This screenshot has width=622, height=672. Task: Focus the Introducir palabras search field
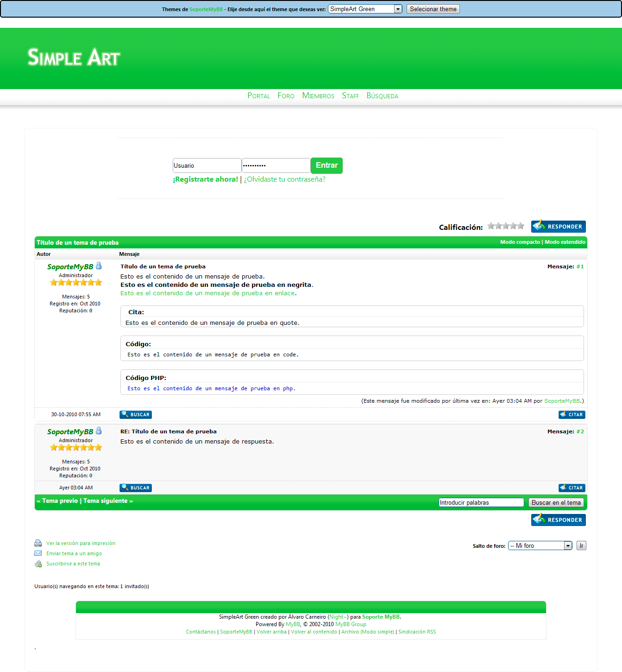pos(481,502)
